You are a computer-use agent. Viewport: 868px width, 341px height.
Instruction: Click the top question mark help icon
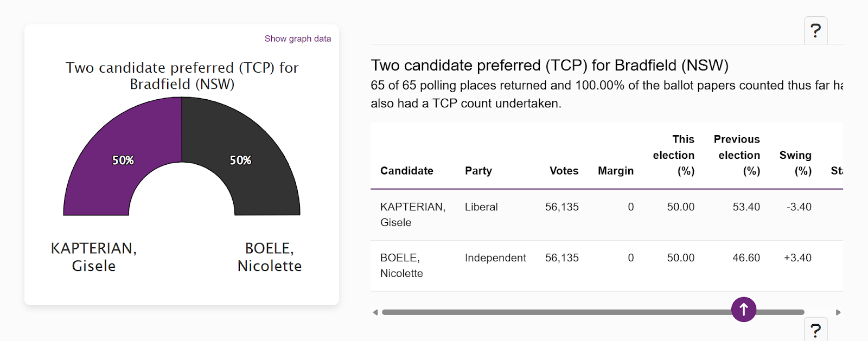tap(815, 30)
